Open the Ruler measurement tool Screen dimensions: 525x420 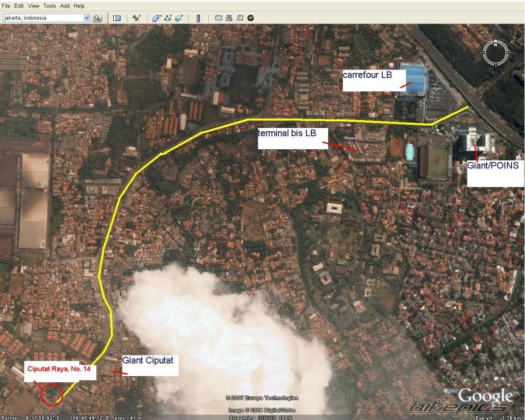coord(198,17)
